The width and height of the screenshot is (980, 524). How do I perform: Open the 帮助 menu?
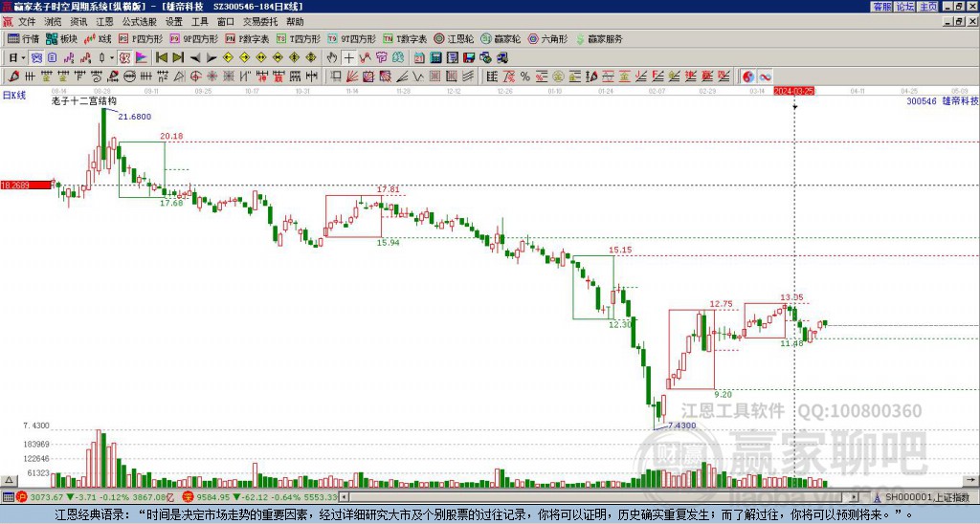pos(295,22)
